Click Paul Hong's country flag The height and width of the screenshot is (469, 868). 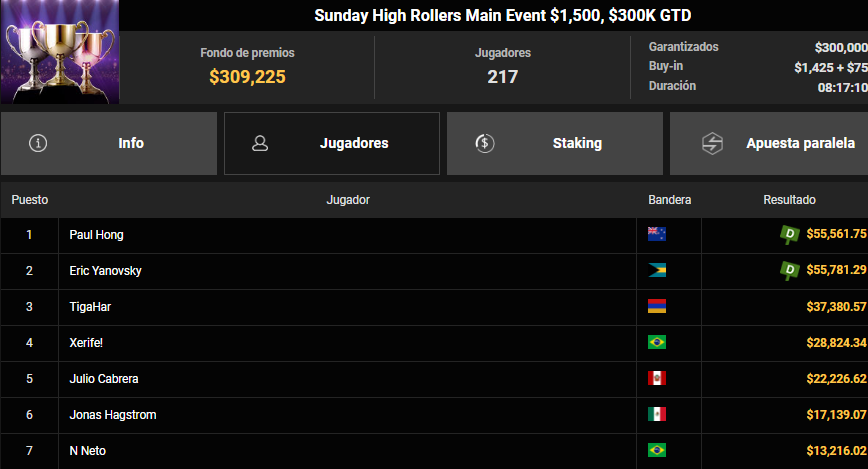[657, 234]
